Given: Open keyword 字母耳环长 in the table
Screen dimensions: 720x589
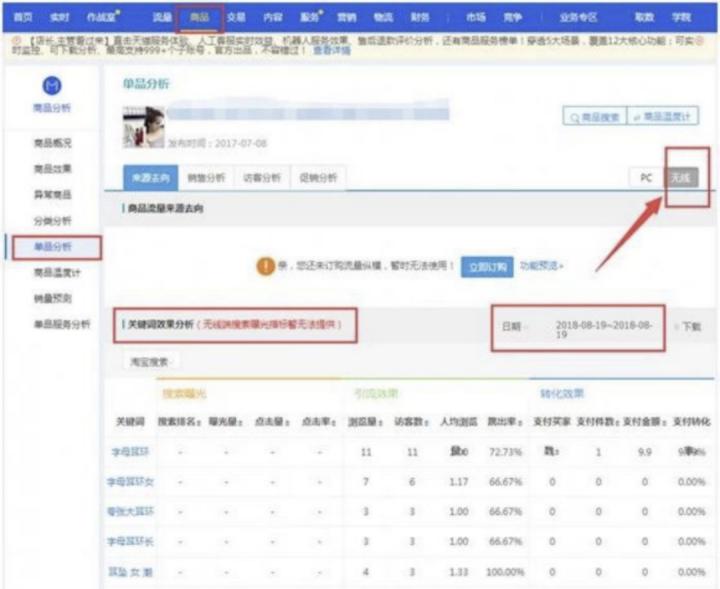Looking at the screenshot, I should 131,542.
